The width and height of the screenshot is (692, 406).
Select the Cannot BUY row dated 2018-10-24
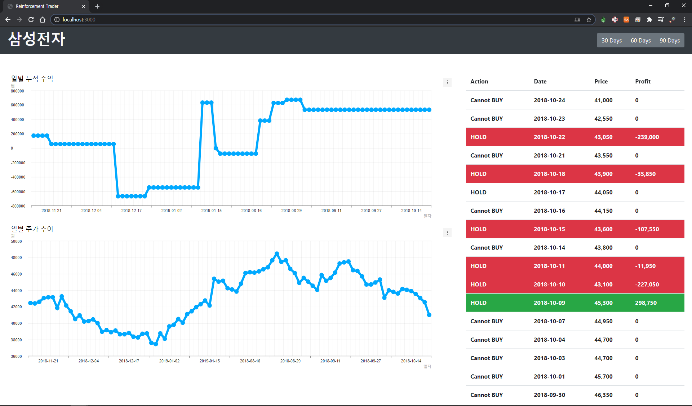point(575,100)
